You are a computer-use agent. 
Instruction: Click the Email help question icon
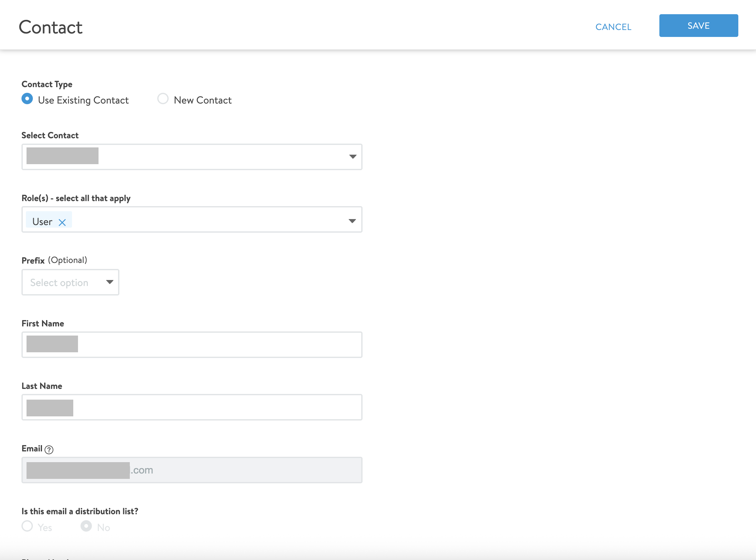point(49,450)
